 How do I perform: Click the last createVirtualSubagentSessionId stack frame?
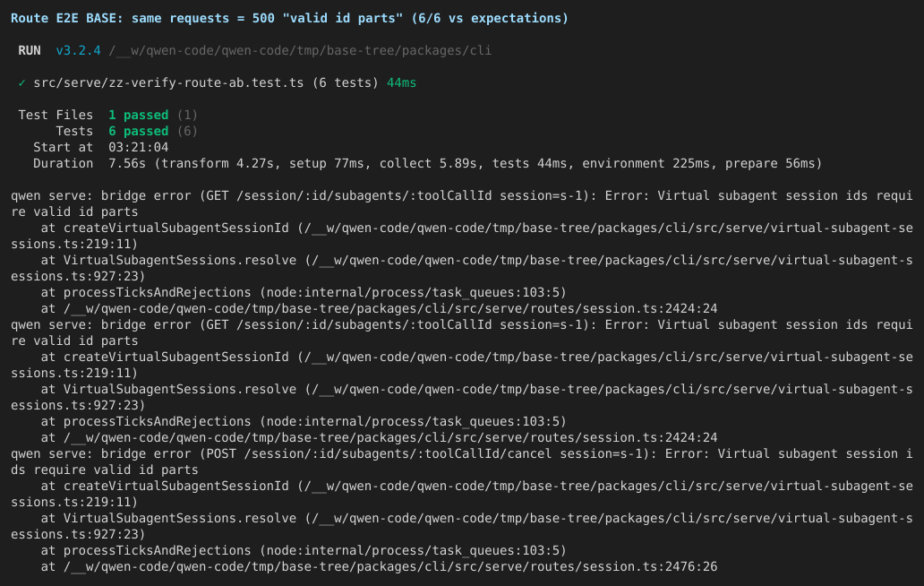click(x=462, y=494)
